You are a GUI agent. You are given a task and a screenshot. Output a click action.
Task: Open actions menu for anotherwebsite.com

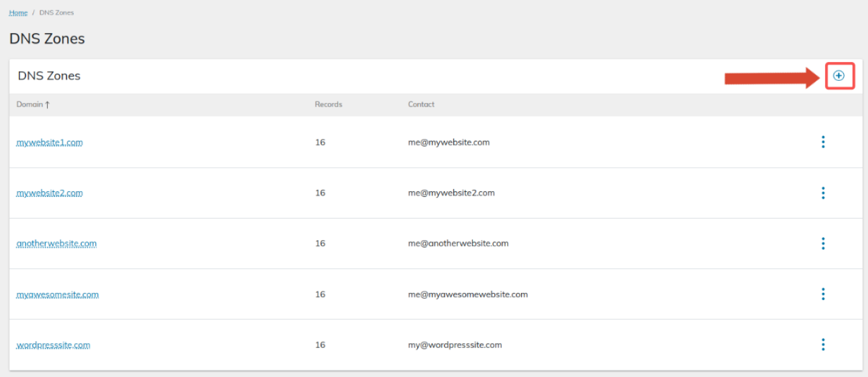coord(823,243)
